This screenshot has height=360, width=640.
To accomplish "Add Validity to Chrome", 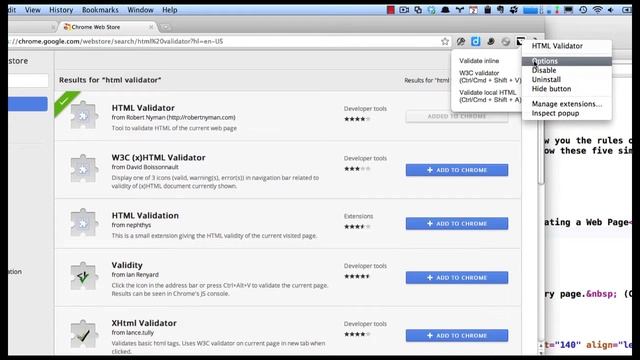I will click(457, 277).
